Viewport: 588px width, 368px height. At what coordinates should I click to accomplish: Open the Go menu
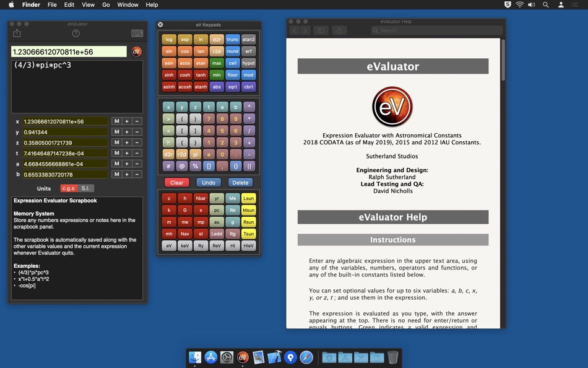tap(106, 4)
